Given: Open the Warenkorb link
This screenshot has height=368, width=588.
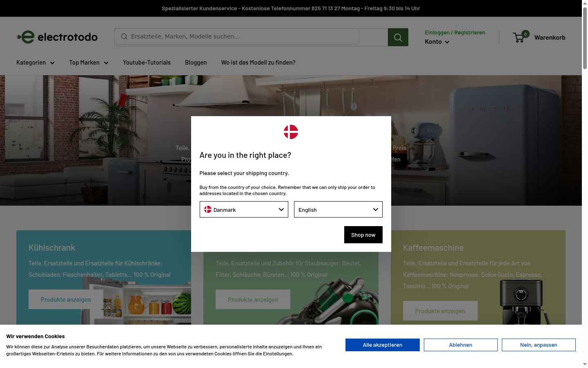Looking at the screenshot, I should point(550,38).
